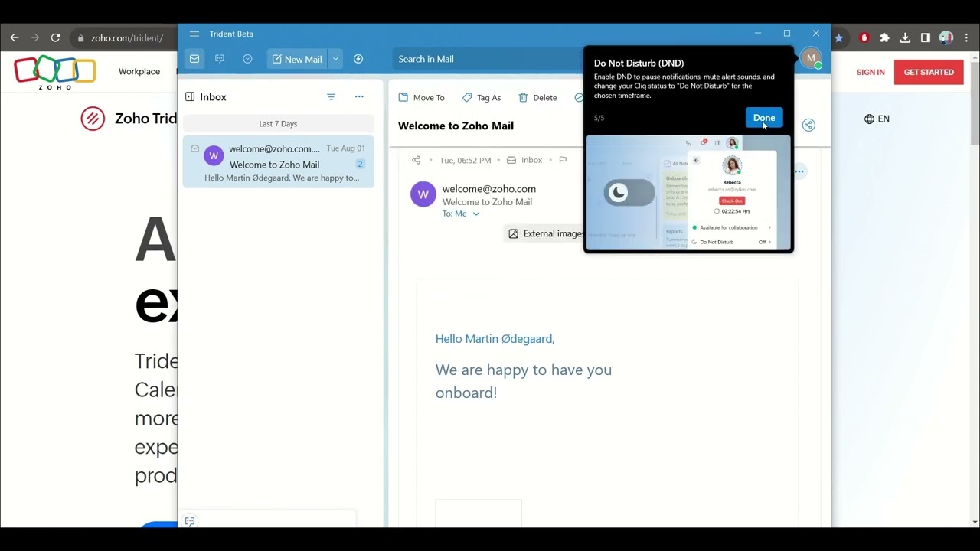Click the Welcome to Zoho Mail subject heading

[x=456, y=126]
